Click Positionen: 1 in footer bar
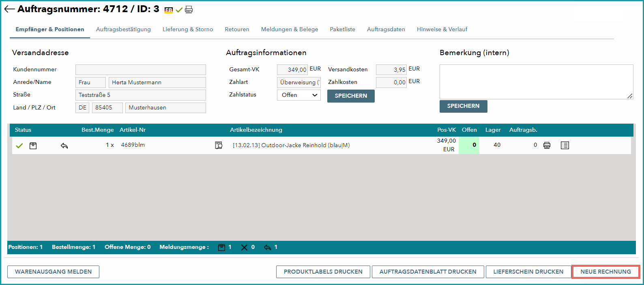The height and width of the screenshot is (285, 644). [26, 247]
